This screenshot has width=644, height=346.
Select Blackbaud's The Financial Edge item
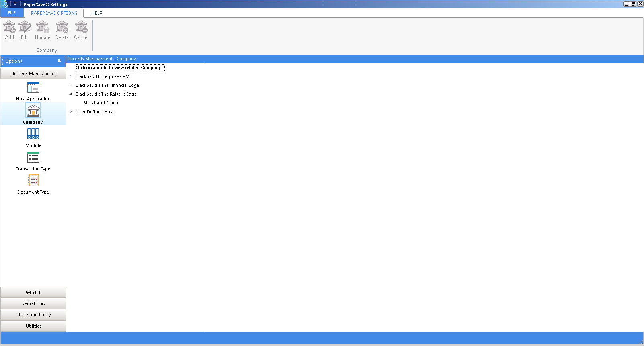point(107,85)
